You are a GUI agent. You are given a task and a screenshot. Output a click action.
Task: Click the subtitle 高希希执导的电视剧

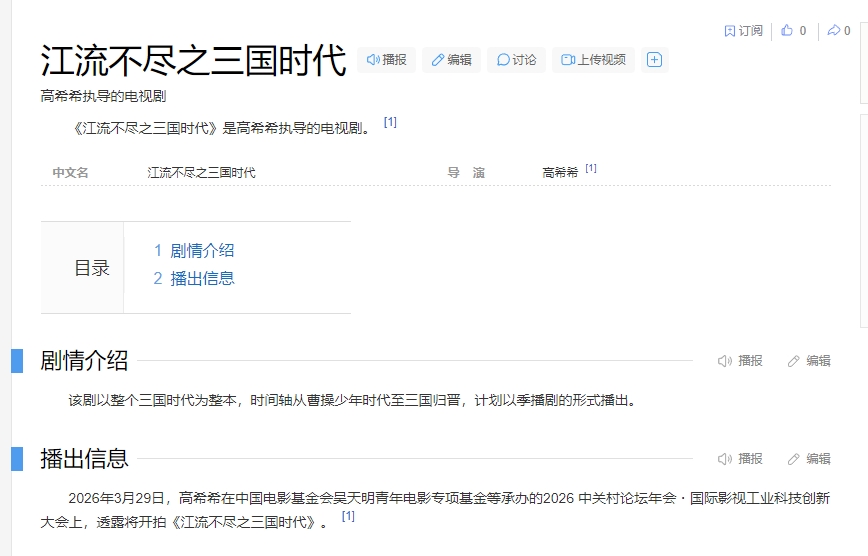[103, 96]
